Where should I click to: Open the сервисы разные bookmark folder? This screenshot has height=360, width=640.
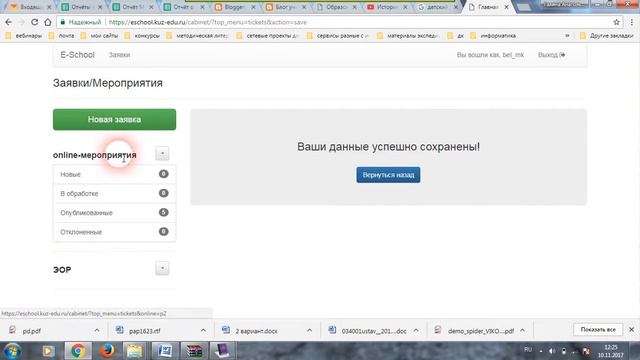coord(338,36)
